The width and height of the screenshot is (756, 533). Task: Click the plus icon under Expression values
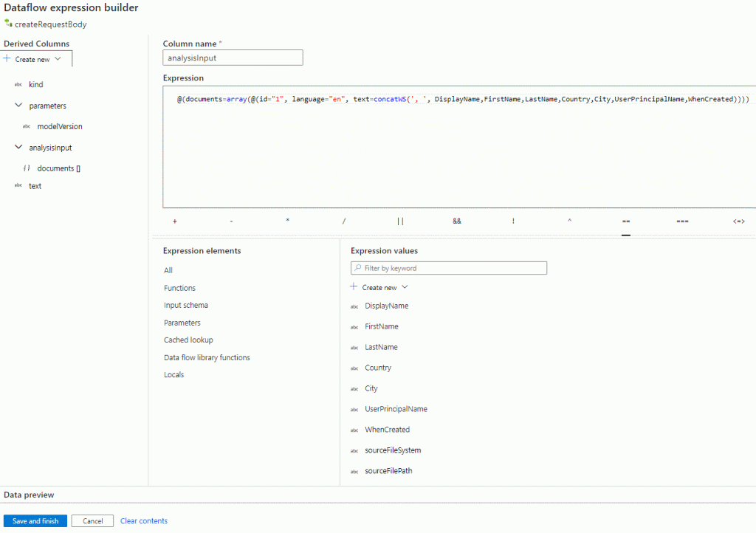(x=354, y=286)
